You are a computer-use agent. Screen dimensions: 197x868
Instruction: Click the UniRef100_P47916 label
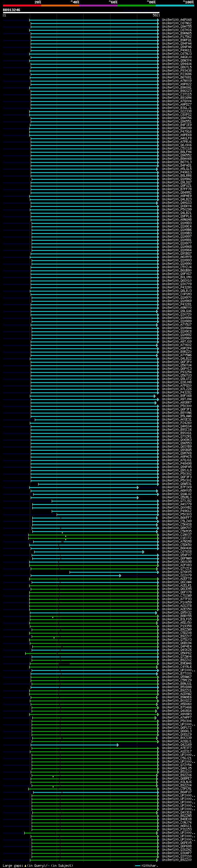[177, 132]
